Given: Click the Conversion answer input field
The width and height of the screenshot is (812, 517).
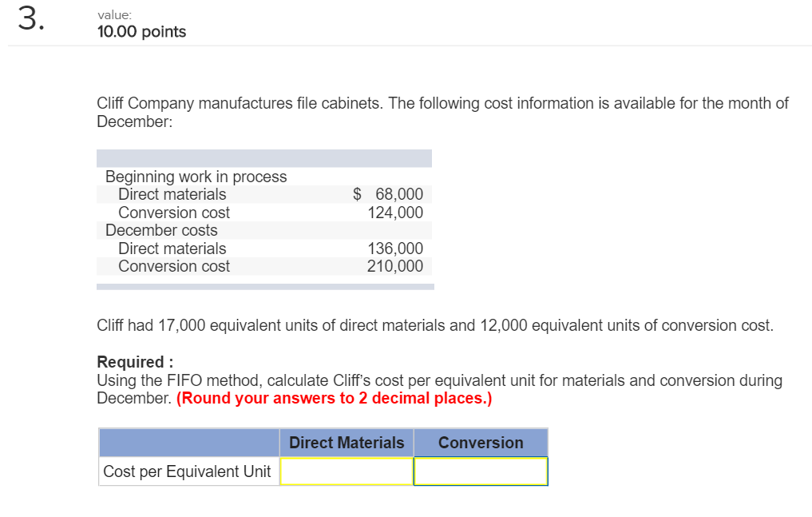Looking at the screenshot, I should [480, 471].
